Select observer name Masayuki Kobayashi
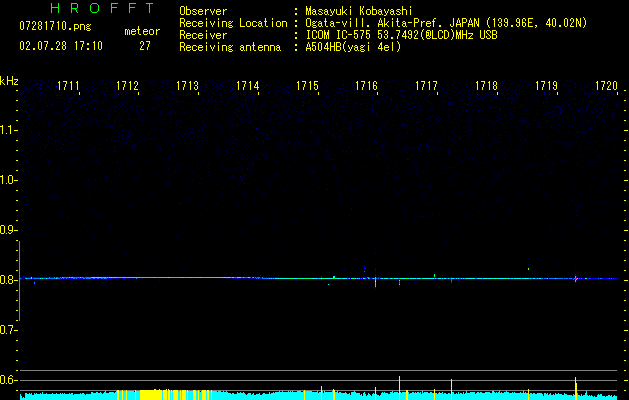The width and height of the screenshot is (629, 400). point(359,11)
